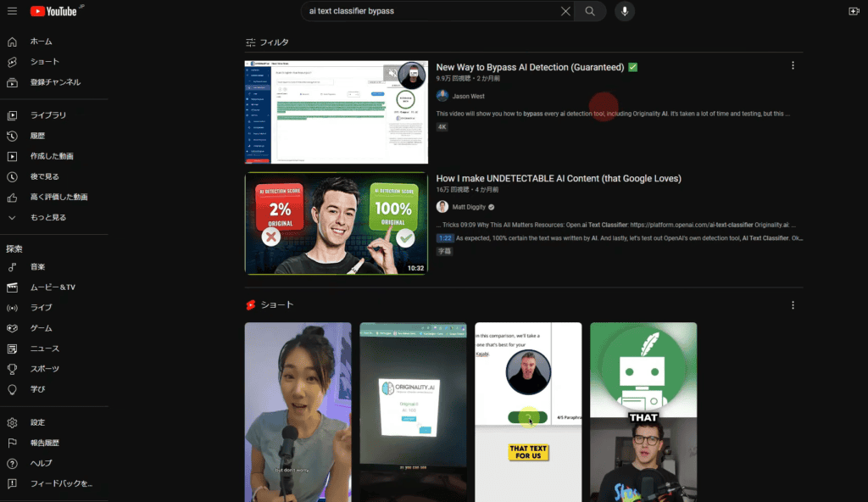Click the 4K badge on first video

tap(442, 127)
